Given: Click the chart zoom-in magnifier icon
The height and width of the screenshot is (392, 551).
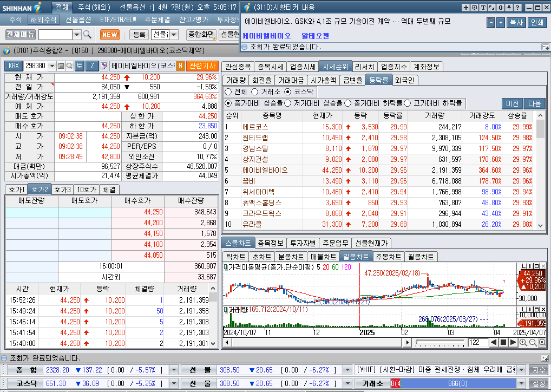Looking at the screenshot, I should point(523,342).
